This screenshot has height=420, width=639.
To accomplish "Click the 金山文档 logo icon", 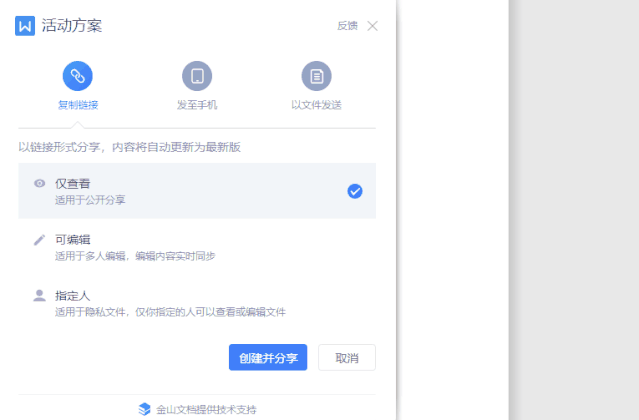I will click(145, 409).
